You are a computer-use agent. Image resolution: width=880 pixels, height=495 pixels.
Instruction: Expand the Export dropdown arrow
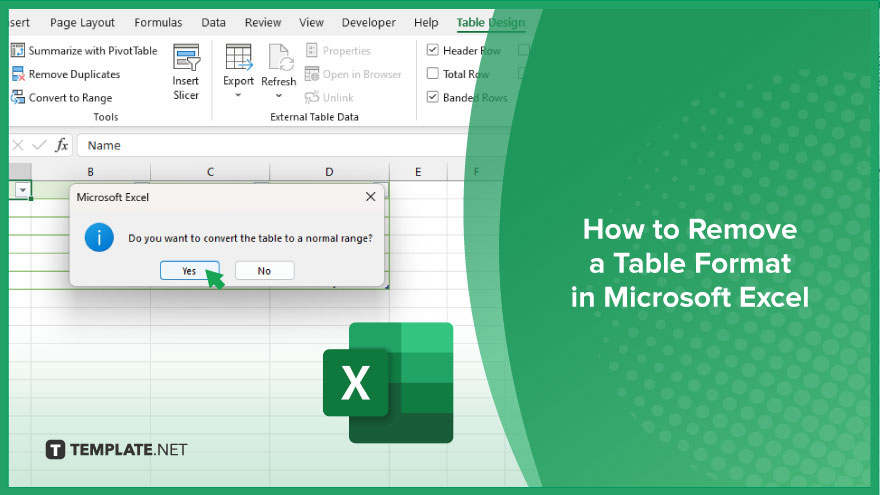(x=238, y=95)
